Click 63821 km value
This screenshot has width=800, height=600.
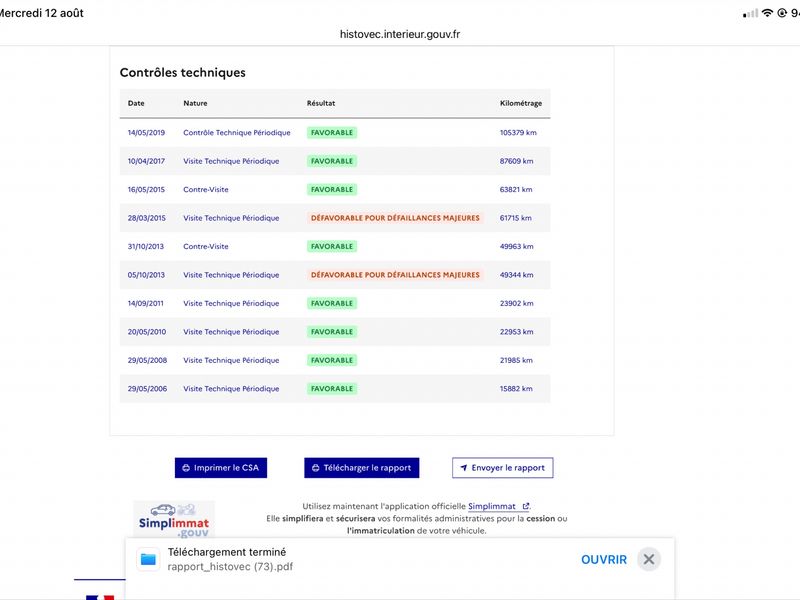516,189
